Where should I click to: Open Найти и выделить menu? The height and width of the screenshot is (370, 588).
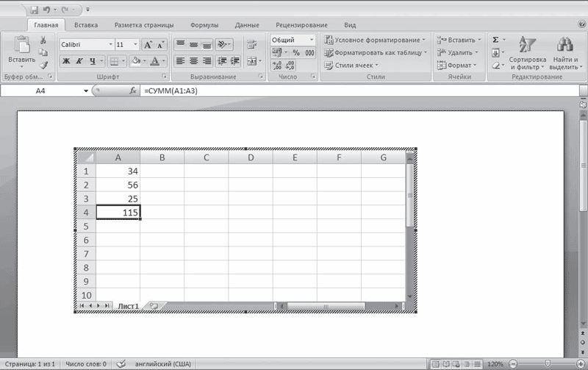[x=565, y=53]
